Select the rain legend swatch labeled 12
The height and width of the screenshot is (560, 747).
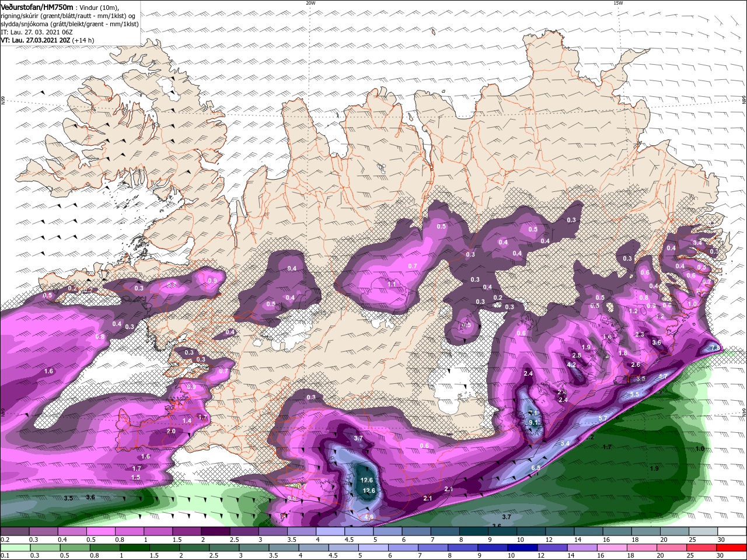pyautogui.click(x=551, y=548)
